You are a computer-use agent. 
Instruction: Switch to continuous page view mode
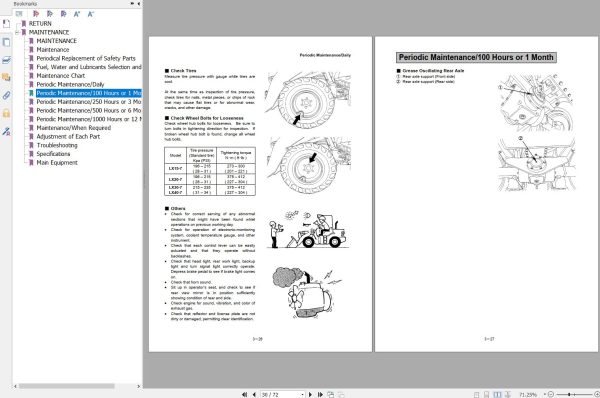486,395
